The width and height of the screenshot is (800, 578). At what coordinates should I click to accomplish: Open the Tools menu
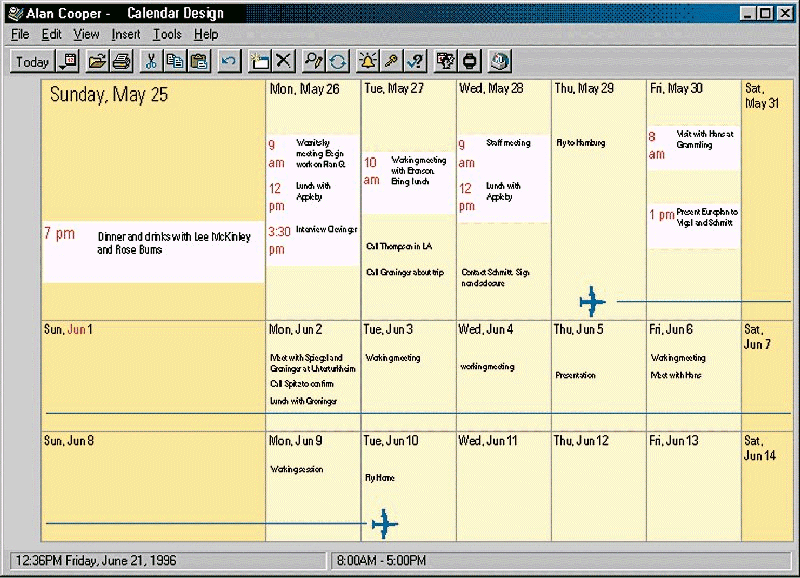click(167, 34)
